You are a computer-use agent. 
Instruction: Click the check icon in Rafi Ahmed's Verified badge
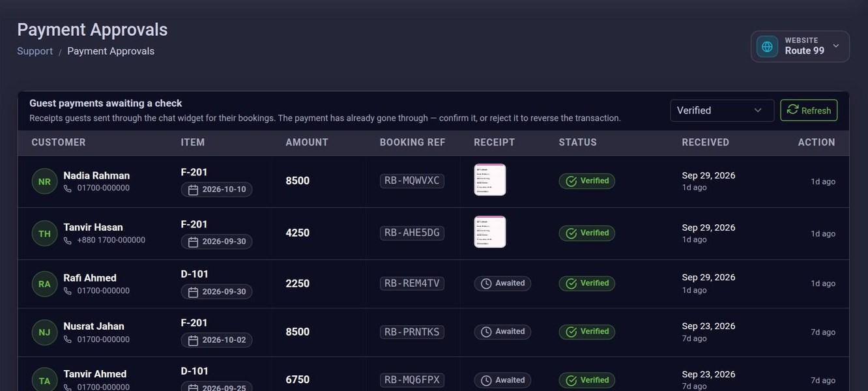571,283
